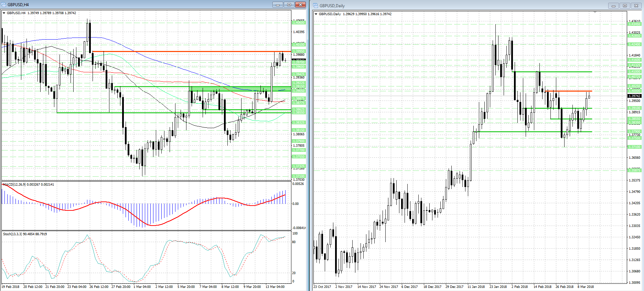Minimize the GBPUSD,Daily chart window
This screenshot has height=291, width=644.
point(613,6)
